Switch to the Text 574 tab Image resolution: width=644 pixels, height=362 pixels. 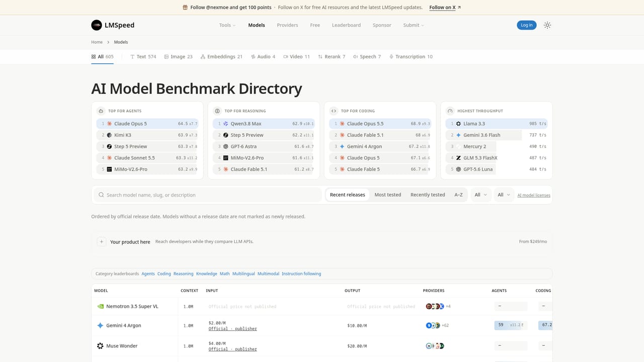point(143,57)
